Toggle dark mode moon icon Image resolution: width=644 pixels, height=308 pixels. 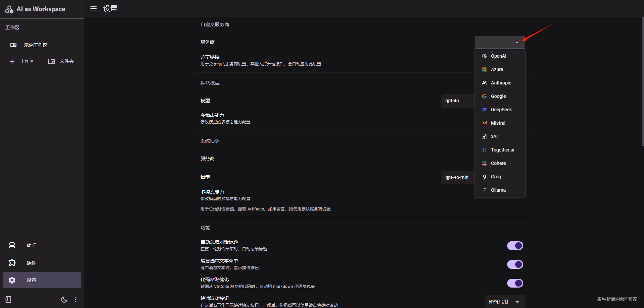point(64,300)
